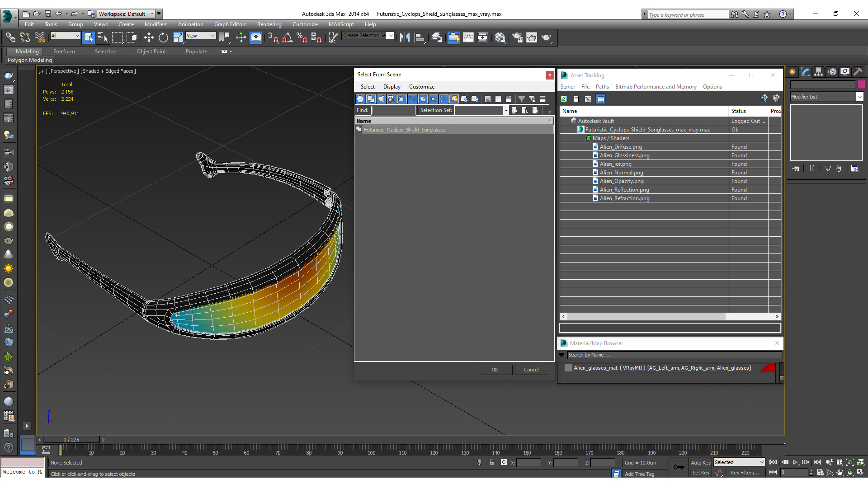Select the Move tool in main toolbar
This screenshot has width=868, height=488.
click(149, 38)
